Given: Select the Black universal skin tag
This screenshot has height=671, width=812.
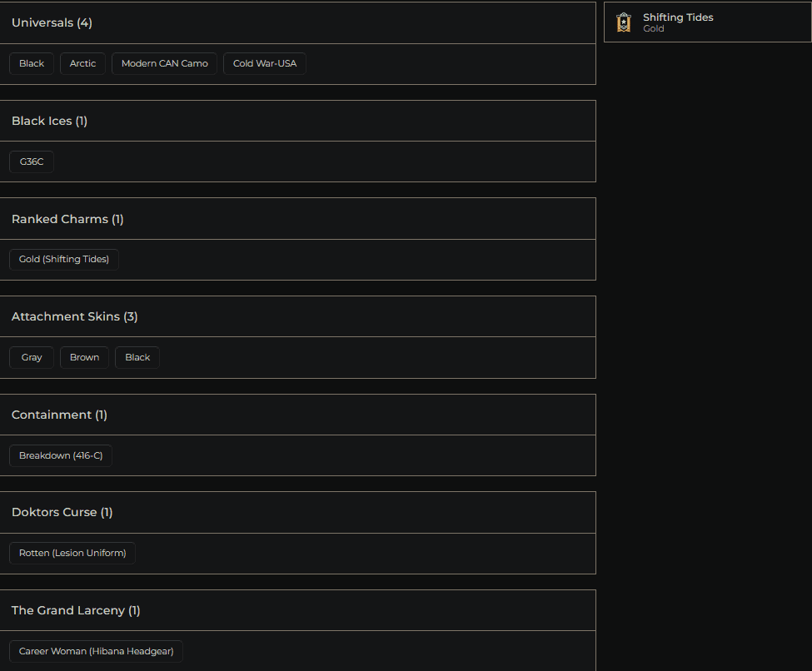Looking at the screenshot, I should [x=32, y=64].
